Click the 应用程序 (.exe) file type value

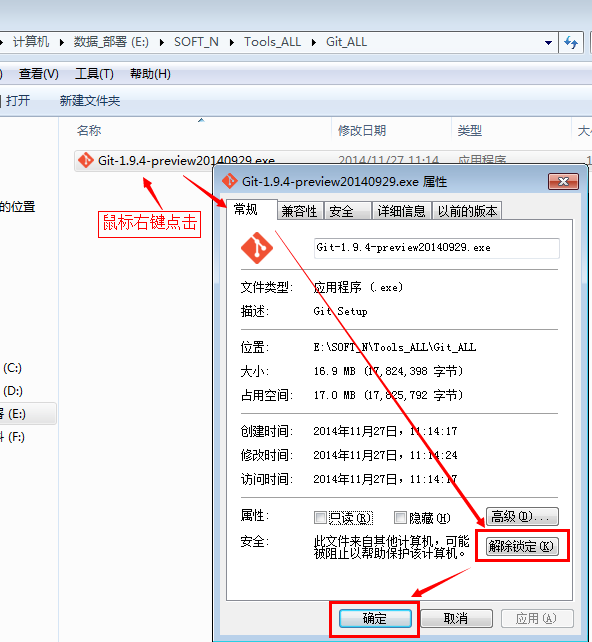[x=358, y=287]
